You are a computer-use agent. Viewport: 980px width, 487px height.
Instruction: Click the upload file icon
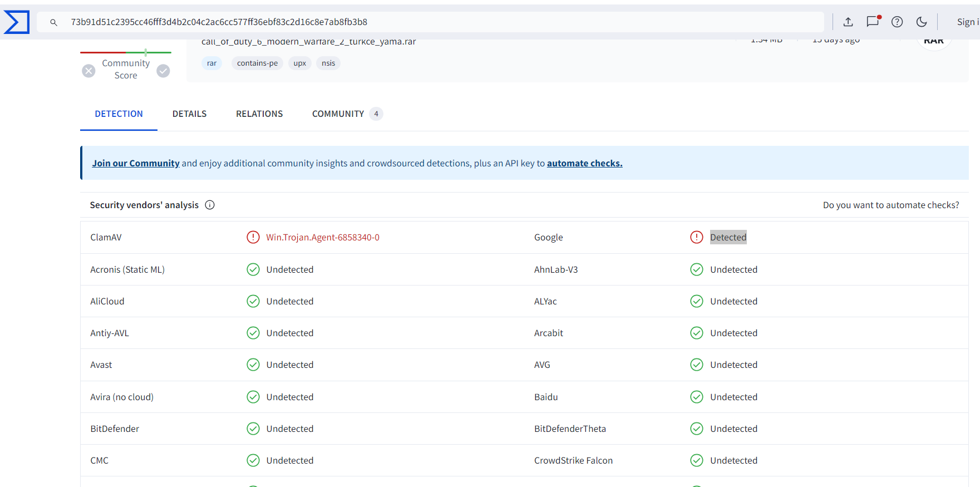[848, 22]
